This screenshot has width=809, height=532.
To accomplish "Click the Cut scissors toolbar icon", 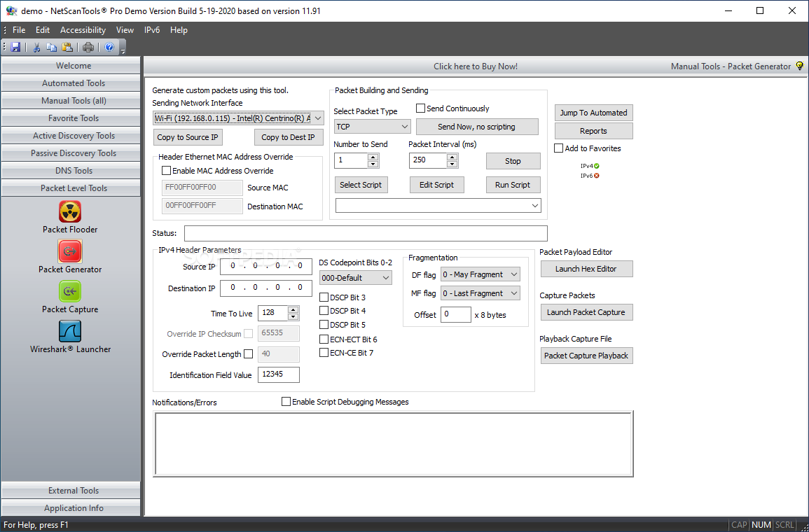I will tap(36, 48).
